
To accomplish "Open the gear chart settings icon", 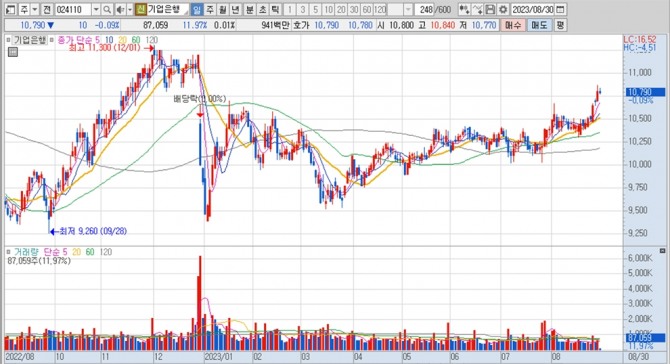I will pyautogui.click(x=503, y=9).
